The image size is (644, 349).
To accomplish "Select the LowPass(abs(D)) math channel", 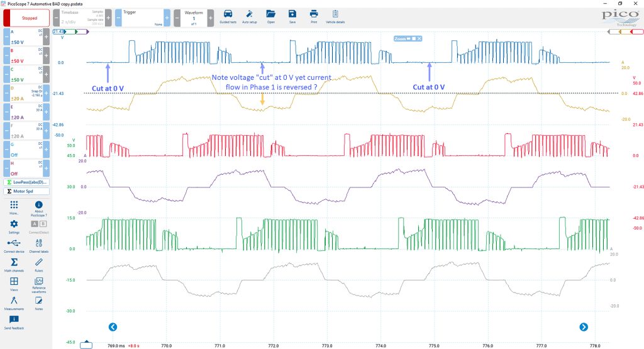I will click(x=26, y=182).
